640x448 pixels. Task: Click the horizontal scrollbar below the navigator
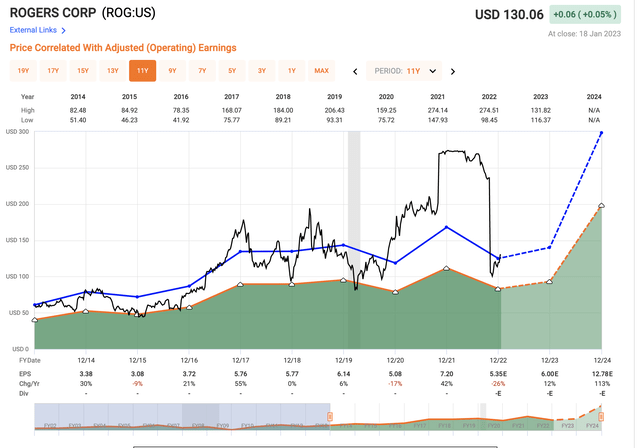click(x=315, y=446)
